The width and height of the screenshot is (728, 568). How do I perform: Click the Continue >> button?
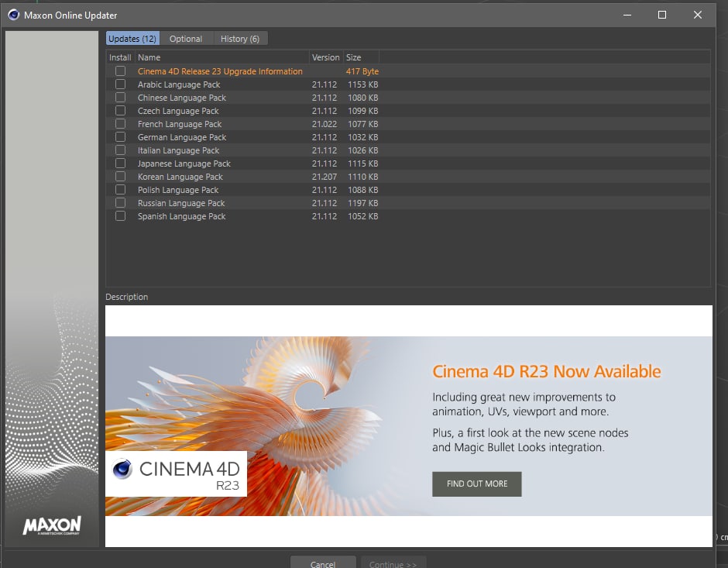pyautogui.click(x=393, y=563)
